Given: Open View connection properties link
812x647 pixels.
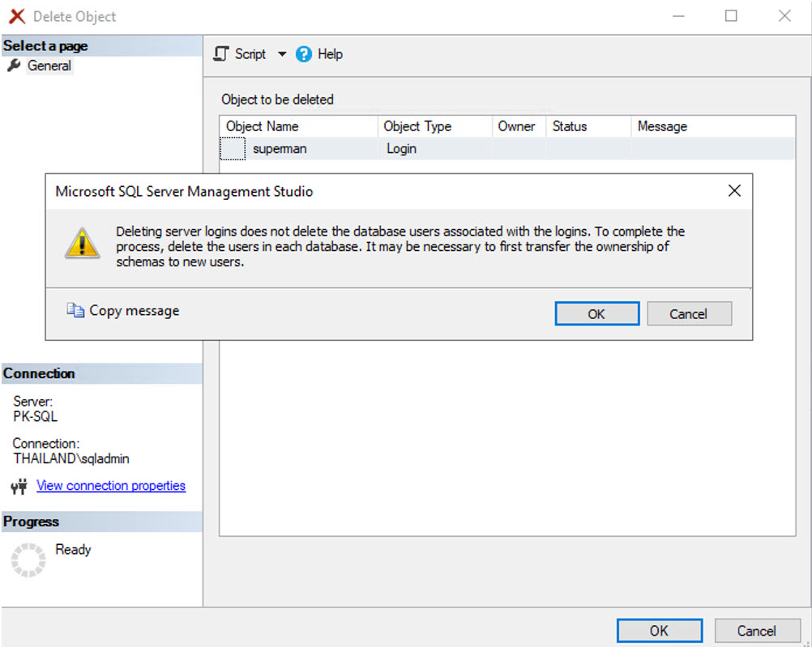Looking at the screenshot, I should (111, 486).
